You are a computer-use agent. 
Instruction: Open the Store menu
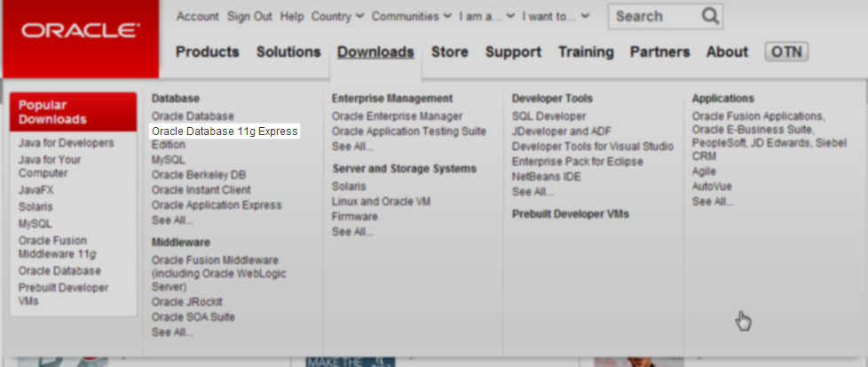pos(449,52)
